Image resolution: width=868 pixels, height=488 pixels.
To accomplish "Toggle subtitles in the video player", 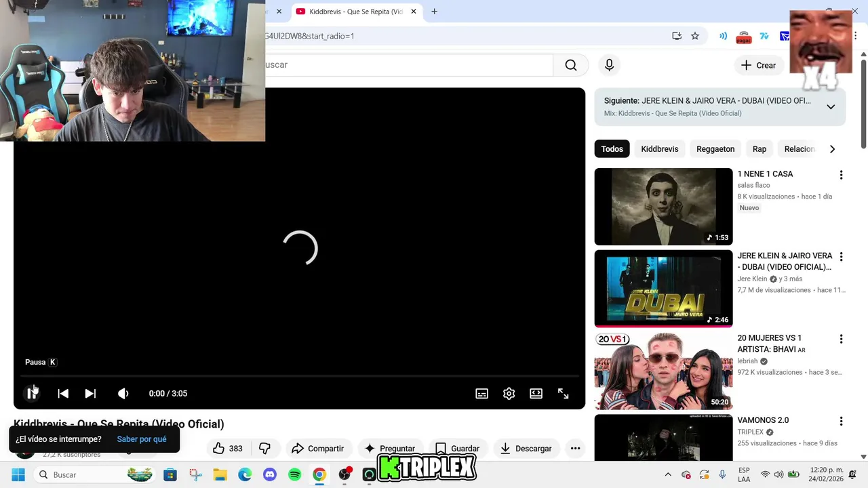I will tap(482, 394).
